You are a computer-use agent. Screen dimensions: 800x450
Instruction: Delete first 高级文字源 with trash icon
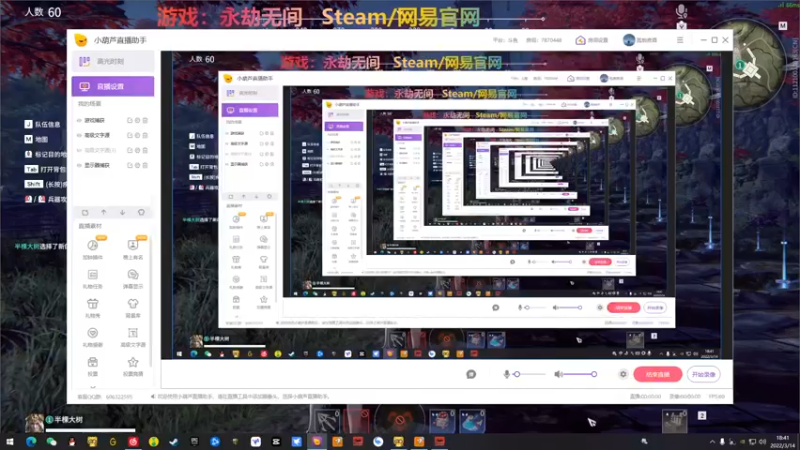click(145, 135)
